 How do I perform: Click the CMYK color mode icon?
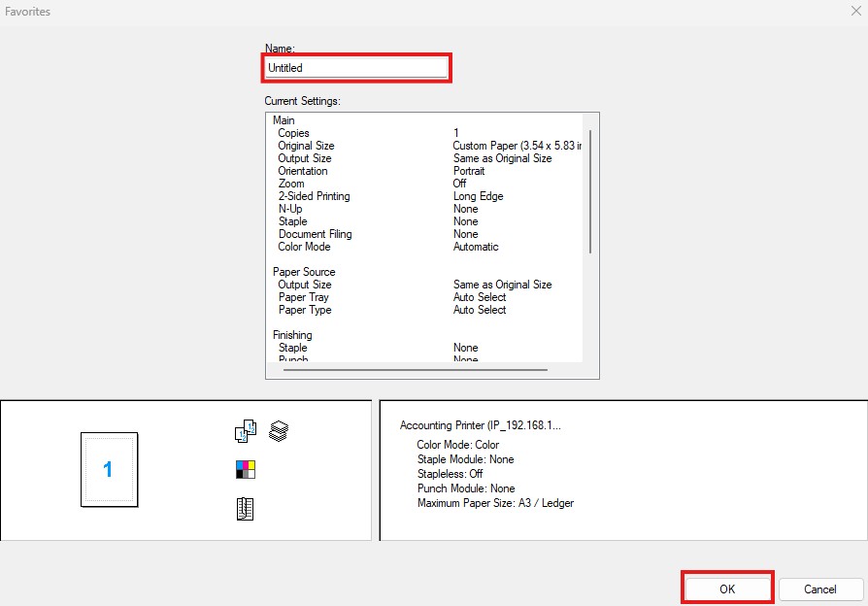[x=247, y=469]
